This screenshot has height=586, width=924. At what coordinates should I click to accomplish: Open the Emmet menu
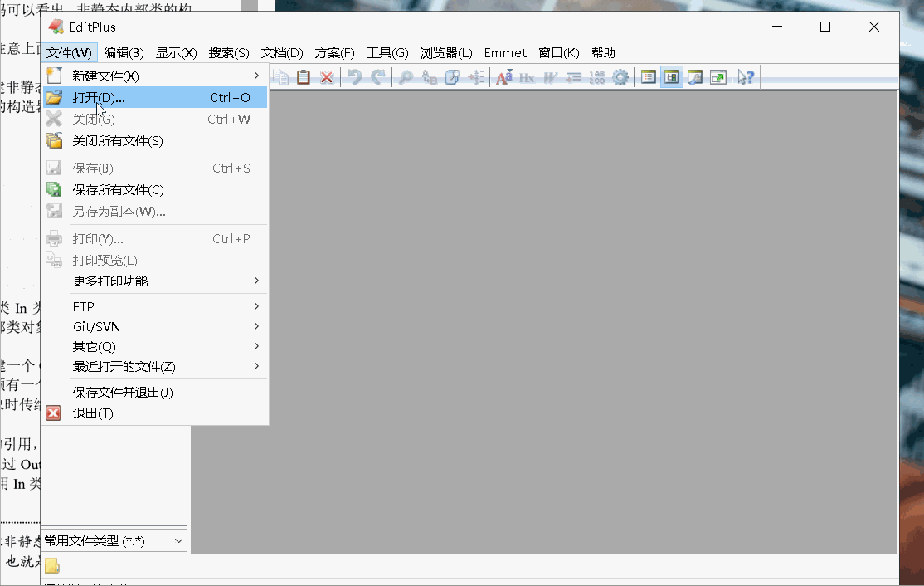pyautogui.click(x=505, y=53)
